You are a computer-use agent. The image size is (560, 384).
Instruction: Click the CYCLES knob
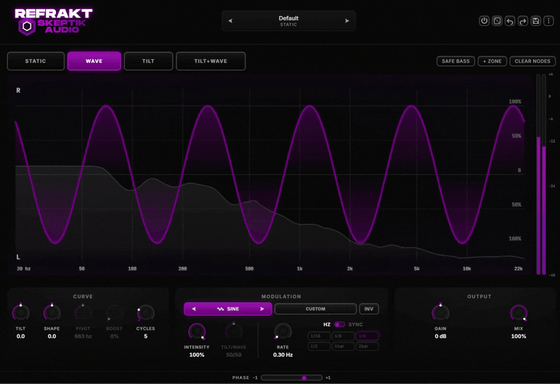[145, 313]
